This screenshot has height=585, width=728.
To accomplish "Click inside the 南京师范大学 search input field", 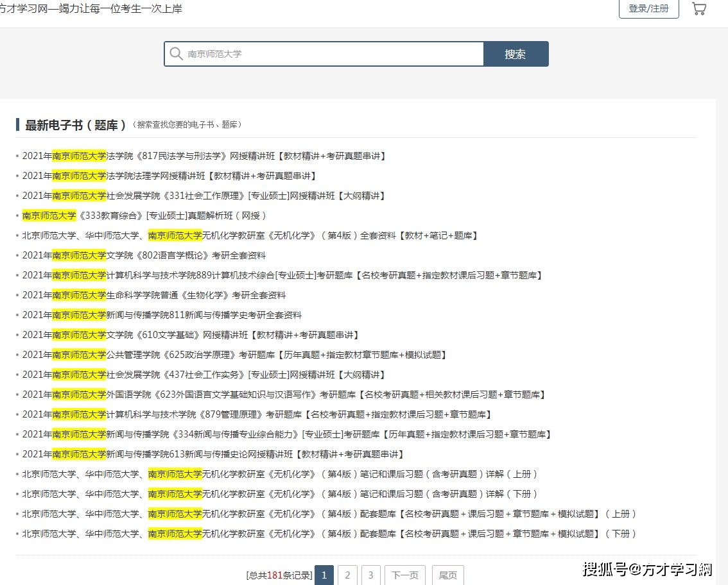I will tap(321, 54).
